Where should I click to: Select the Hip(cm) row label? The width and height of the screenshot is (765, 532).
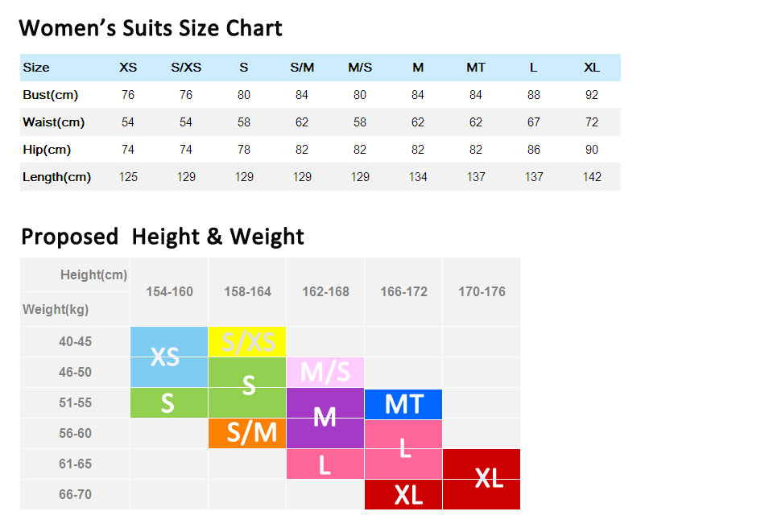coord(47,150)
